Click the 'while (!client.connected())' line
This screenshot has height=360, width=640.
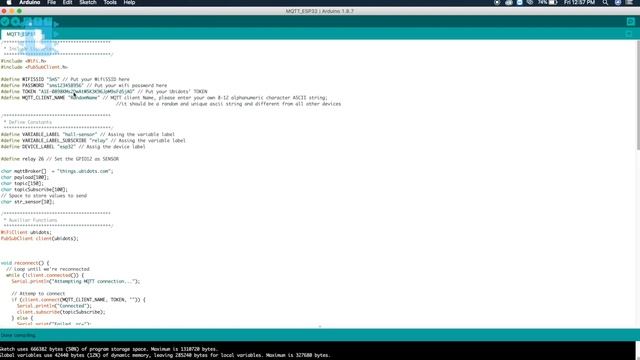click(45, 275)
